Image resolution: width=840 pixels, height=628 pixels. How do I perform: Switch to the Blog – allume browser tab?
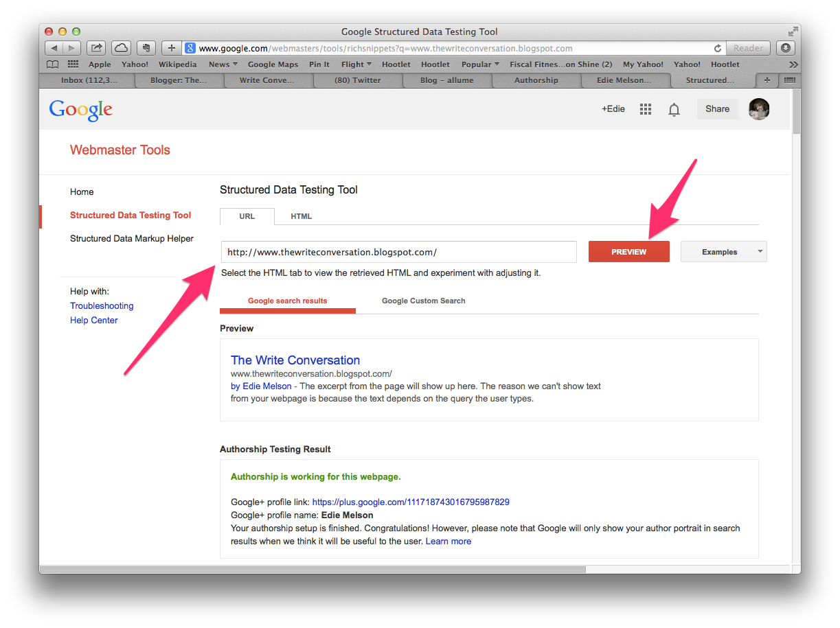click(446, 80)
